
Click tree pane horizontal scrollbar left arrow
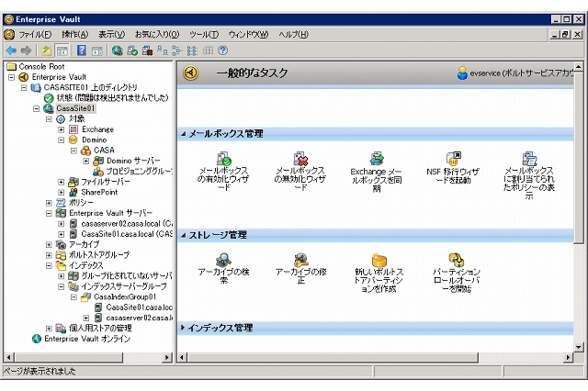9,357
